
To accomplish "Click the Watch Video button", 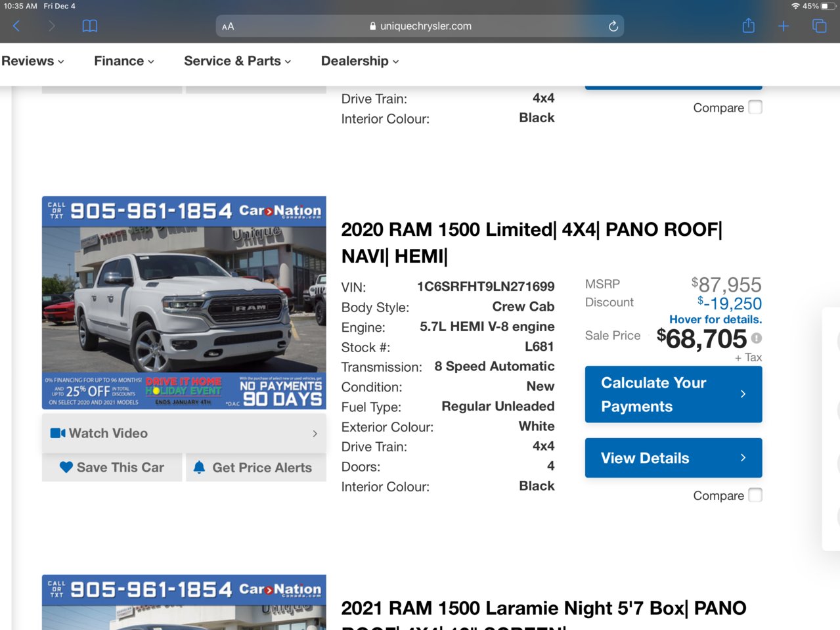I will (184, 433).
